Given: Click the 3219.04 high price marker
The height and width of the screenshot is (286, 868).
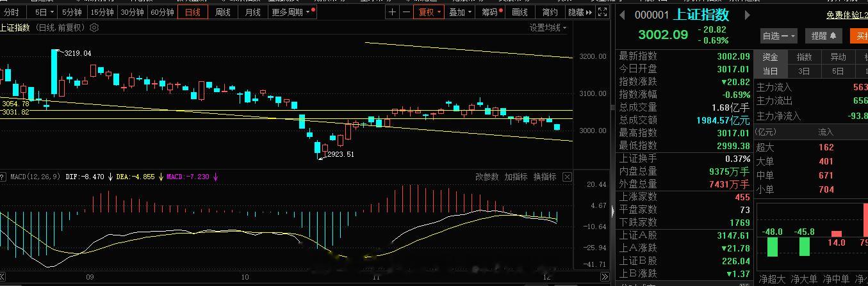Looking at the screenshot, I should (78, 53).
